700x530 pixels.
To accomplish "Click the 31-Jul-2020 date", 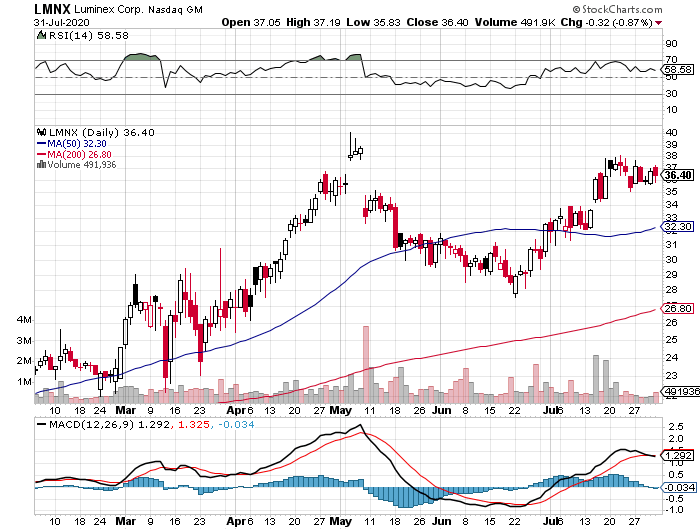I will tap(62, 22).
